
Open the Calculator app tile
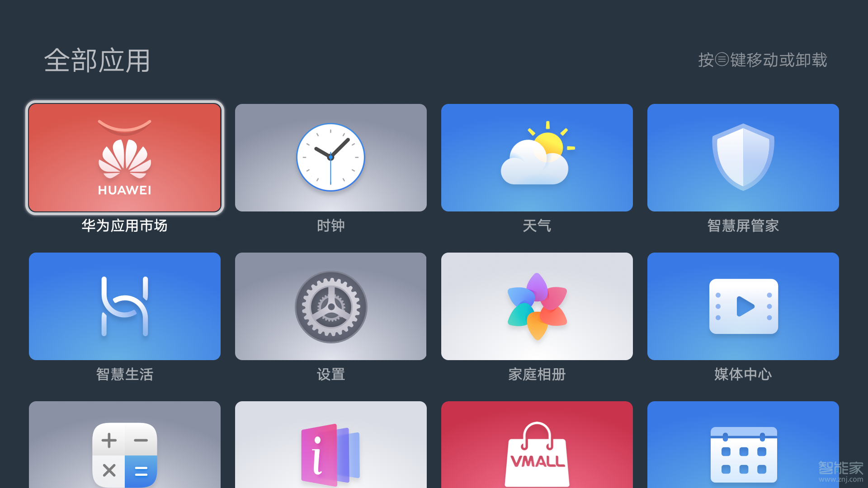tap(125, 445)
